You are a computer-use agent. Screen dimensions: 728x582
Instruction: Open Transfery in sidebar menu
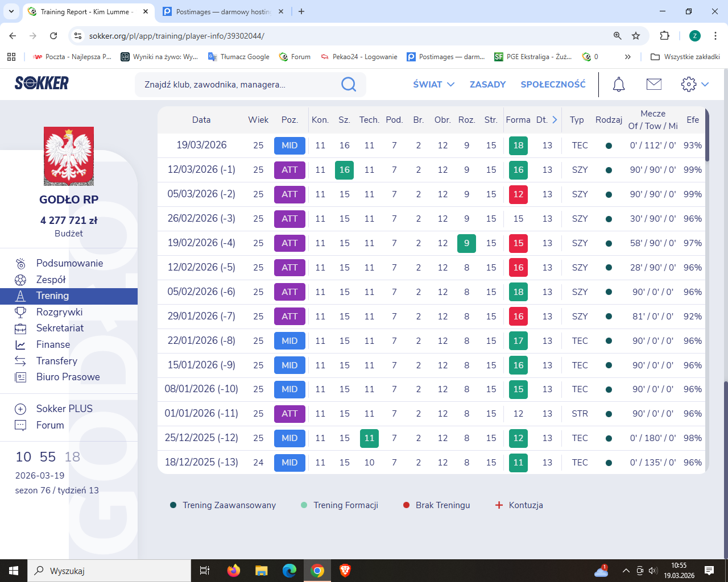(x=56, y=361)
